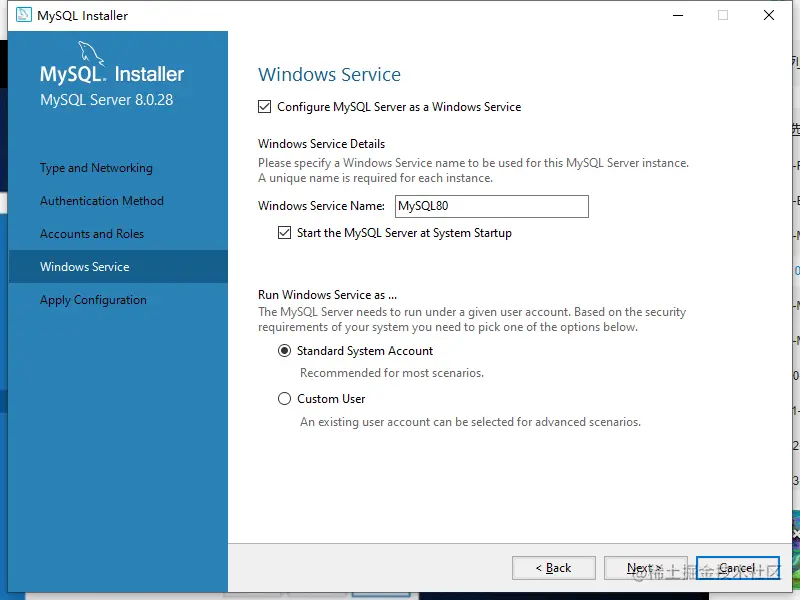Choose the Custom User radio button

[x=284, y=398]
